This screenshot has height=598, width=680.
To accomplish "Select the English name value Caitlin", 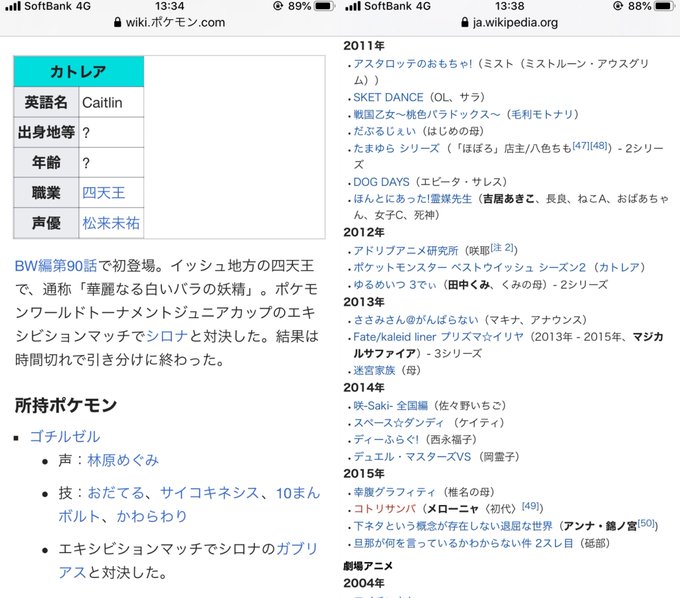I will (x=102, y=103).
